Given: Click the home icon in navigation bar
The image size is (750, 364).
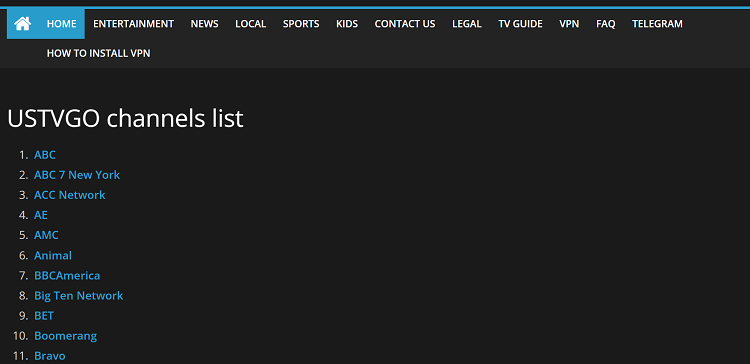Looking at the screenshot, I should [22, 23].
